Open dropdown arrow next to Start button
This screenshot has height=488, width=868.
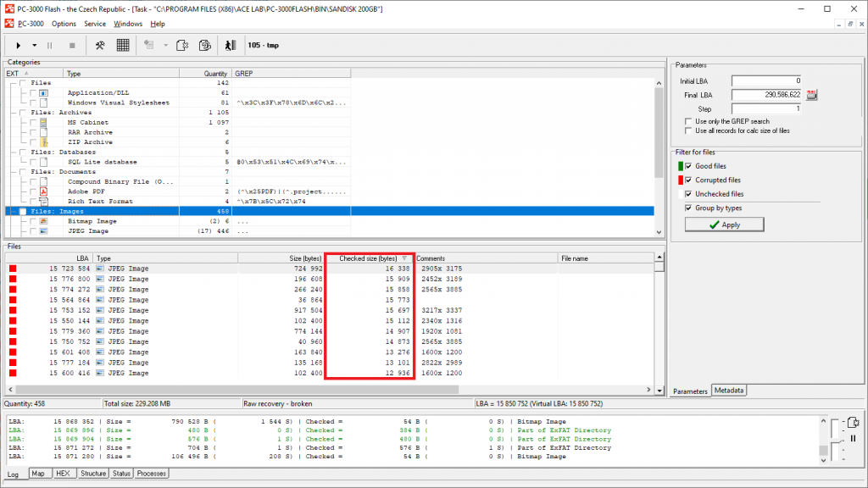point(35,45)
